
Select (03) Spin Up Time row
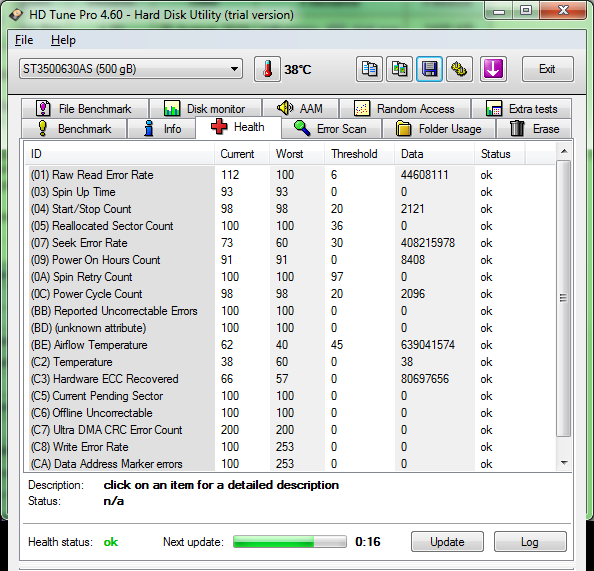click(290, 192)
